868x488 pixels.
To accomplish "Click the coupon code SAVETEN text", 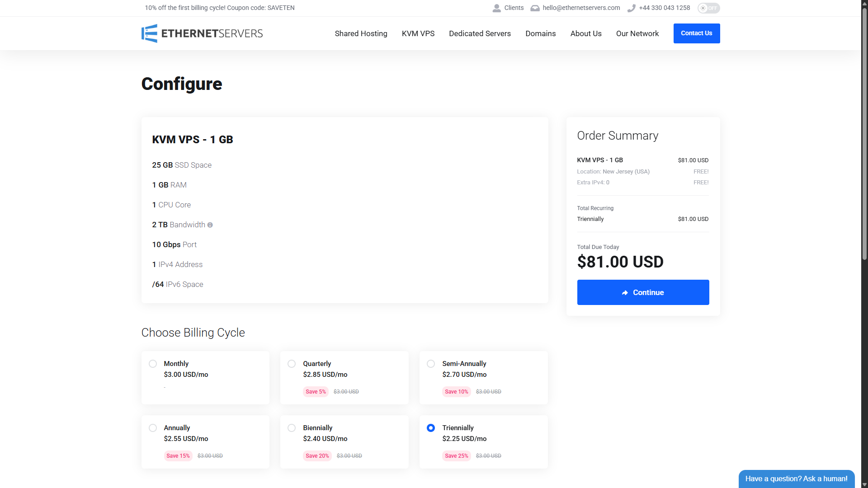I will (281, 8).
